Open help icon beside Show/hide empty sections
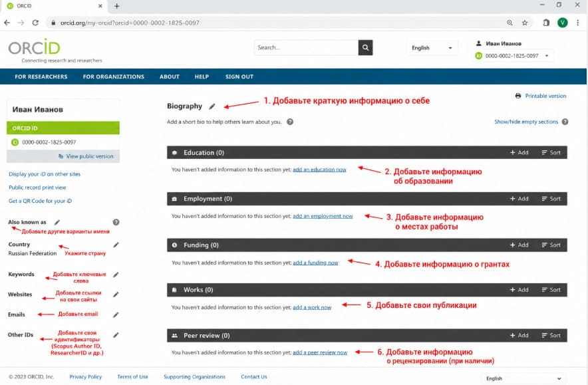Image resolution: width=588 pixels, height=385 pixels. [565, 122]
